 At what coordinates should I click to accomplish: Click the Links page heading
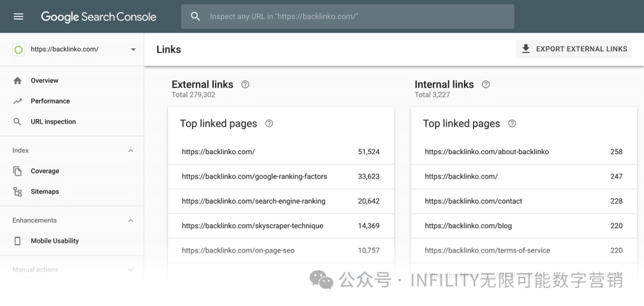(x=169, y=49)
